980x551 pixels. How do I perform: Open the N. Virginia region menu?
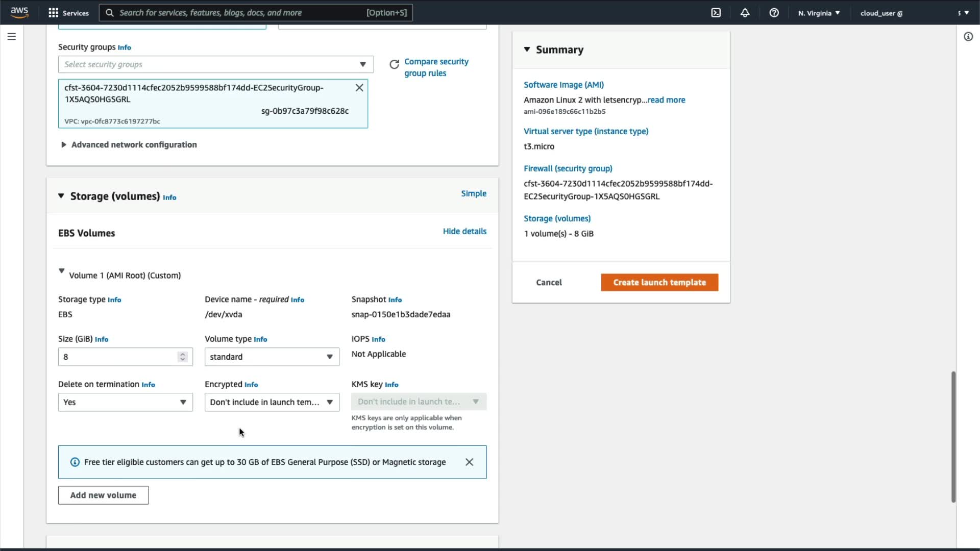(x=819, y=13)
